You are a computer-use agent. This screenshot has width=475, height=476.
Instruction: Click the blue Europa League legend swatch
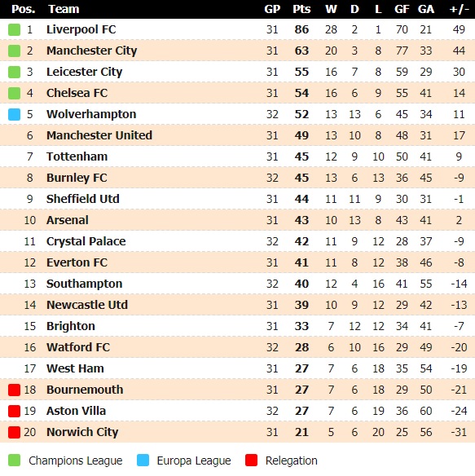click(143, 461)
